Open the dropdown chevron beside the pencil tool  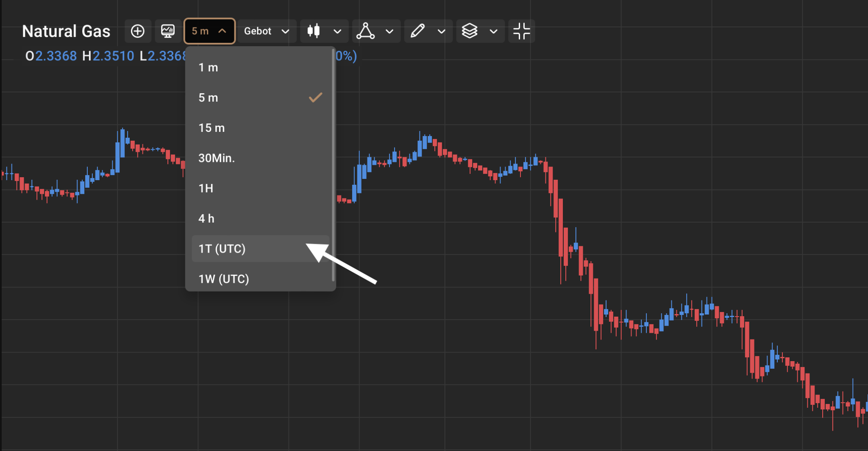tap(441, 31)
